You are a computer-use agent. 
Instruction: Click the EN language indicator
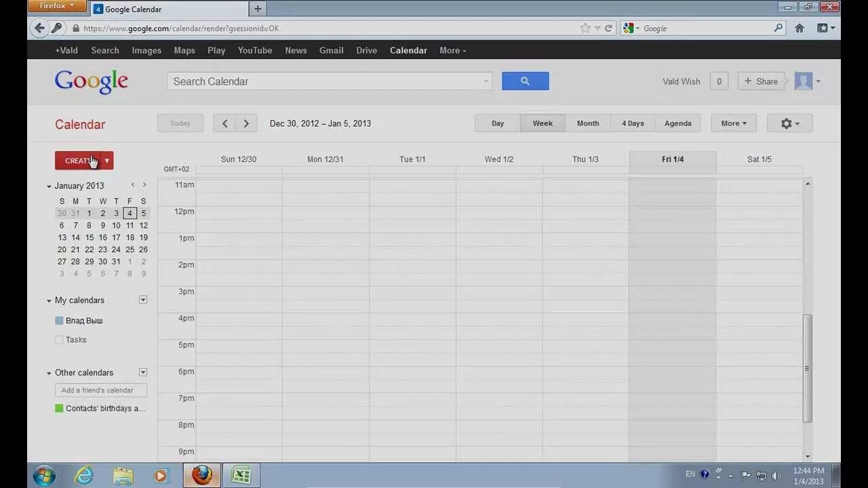pyautogui.click(x=690, y=474)
